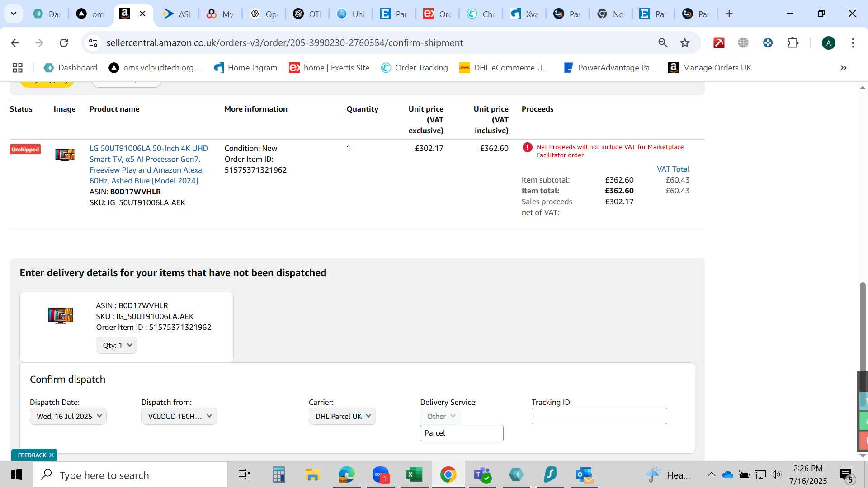
Task: Open the Home Ingram bookmark
Action: tap(245, 68)
